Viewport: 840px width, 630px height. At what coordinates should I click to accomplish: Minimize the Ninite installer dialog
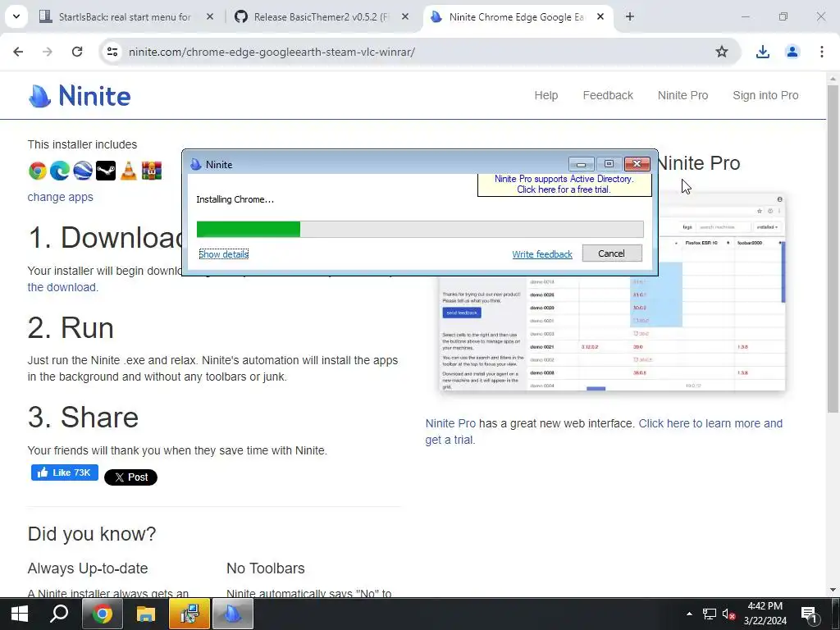pos(582,164)
